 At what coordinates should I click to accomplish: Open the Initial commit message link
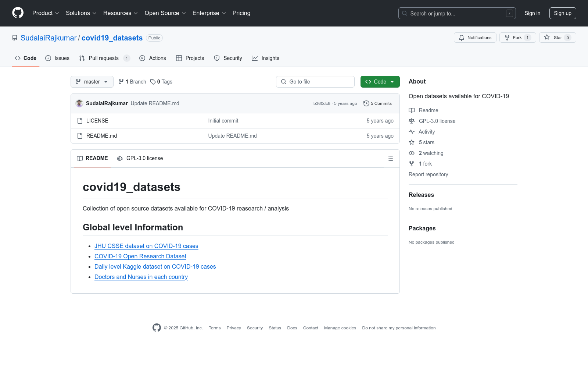tap(223, 121)
